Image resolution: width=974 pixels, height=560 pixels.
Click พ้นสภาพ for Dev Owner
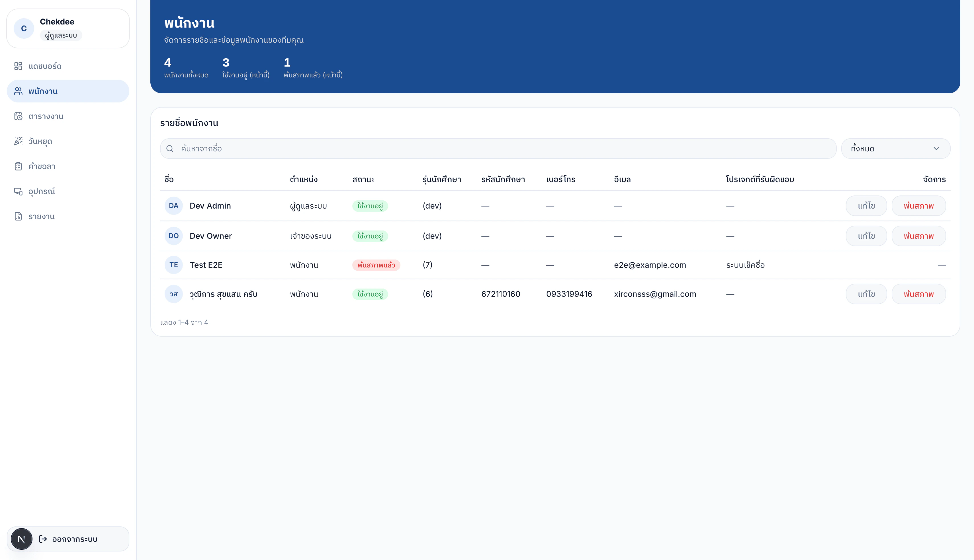point(918,236)
